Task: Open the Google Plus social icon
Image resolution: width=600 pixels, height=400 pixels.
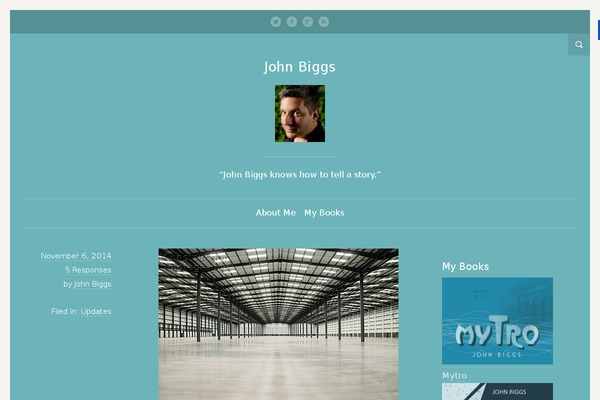Action: pyautogui.click(x=308, y=22)
